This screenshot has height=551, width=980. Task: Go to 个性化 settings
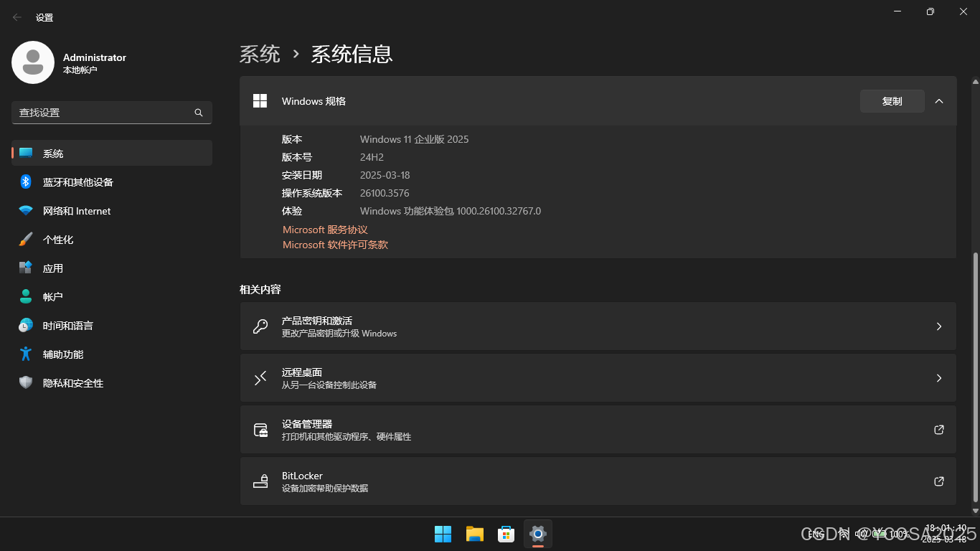[112, 240]
